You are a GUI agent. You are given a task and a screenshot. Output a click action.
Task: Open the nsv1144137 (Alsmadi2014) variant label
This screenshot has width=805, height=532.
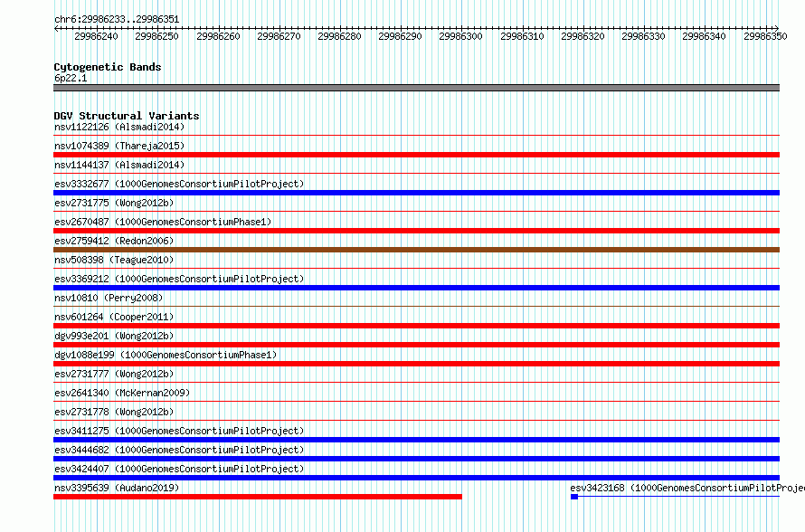[x=119, y=165]
